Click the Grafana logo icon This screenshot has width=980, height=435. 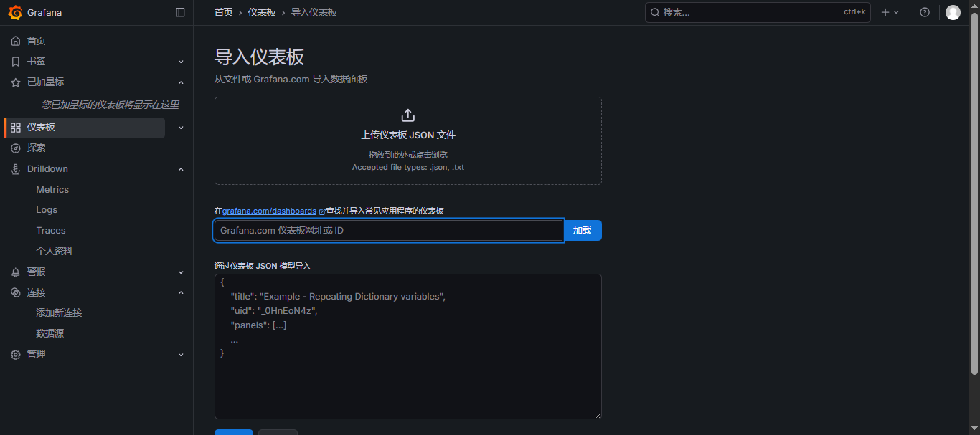pyautogui.click(x=15, y=12)
